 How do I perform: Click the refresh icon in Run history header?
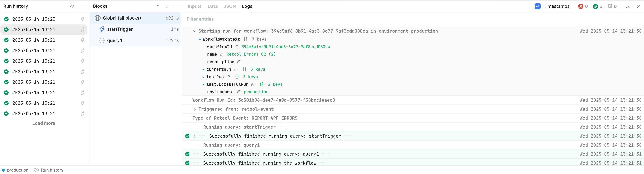coord(72,6)
